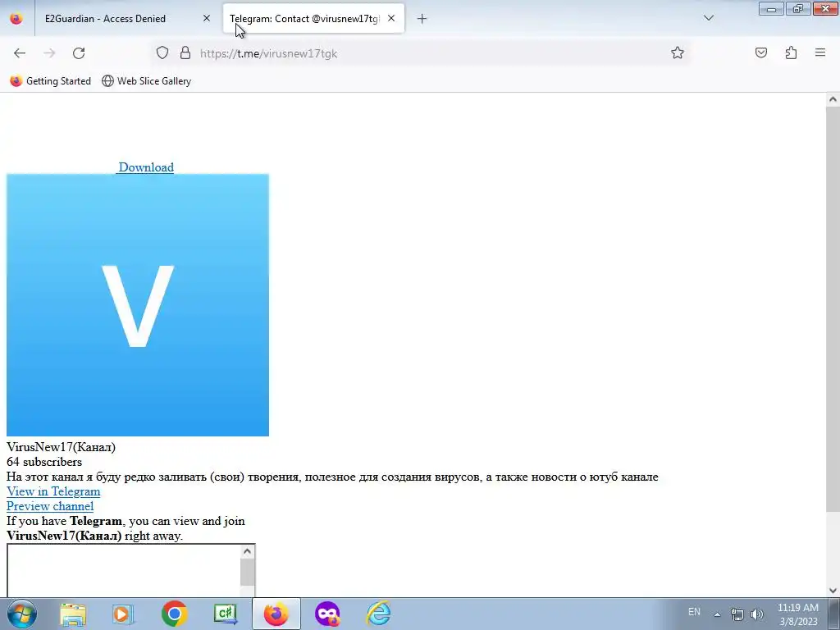Save page to Pocket
The image size is (840, 630).
coord(760,52)
